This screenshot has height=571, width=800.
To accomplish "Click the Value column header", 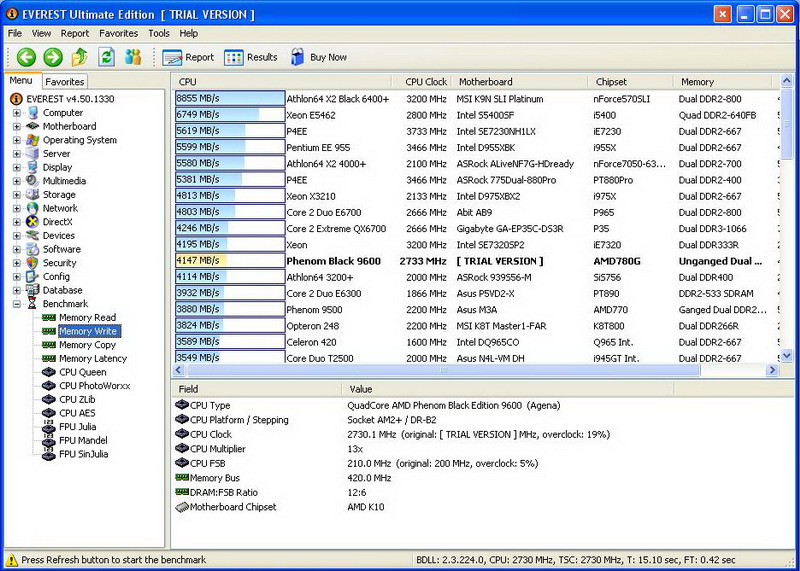I will pos(507,389).
